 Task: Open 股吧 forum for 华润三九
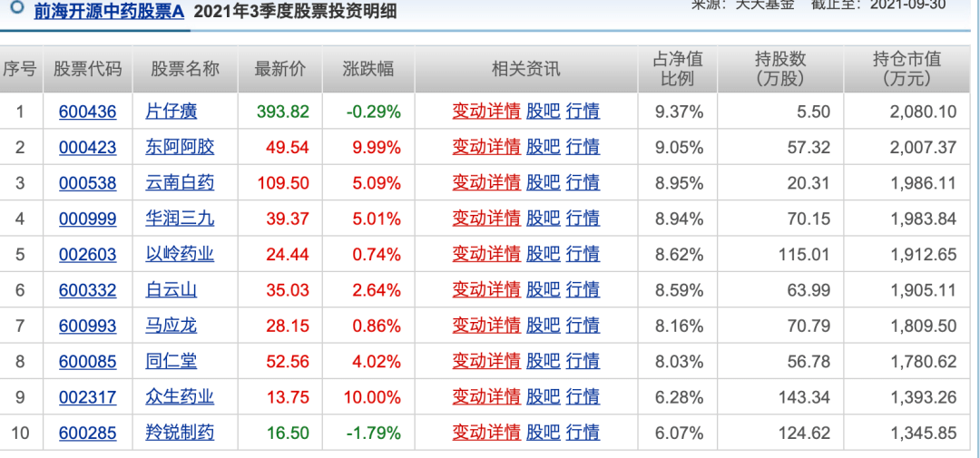[544, 219]
